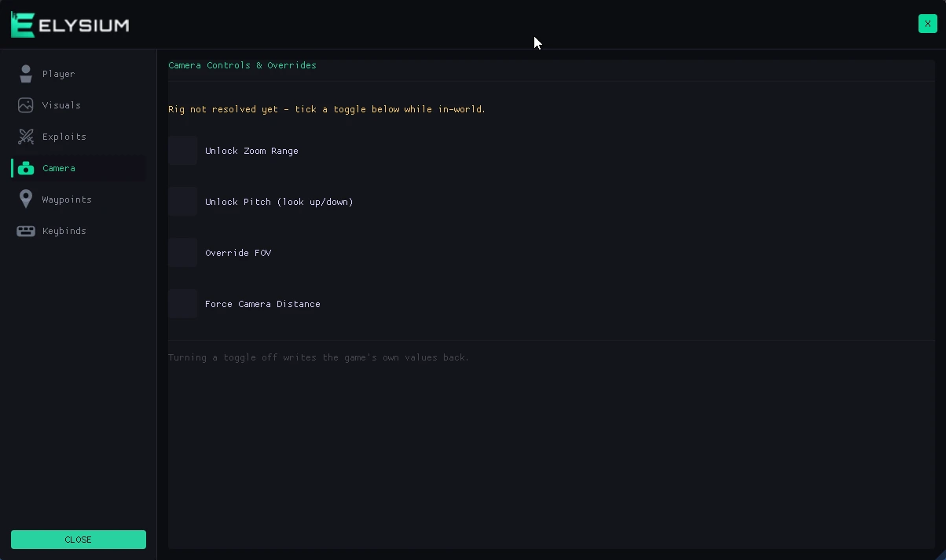Click the 'Unlock Zoom Range' label
The image size is (946, 560).
pos(251,151)
